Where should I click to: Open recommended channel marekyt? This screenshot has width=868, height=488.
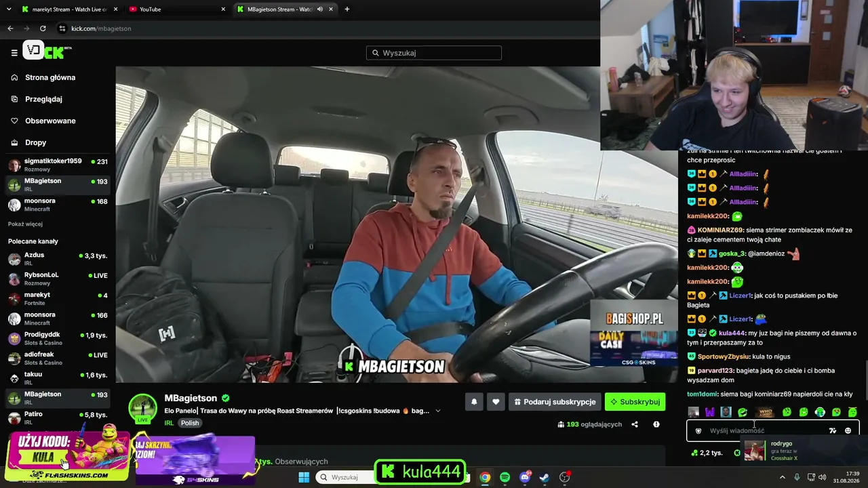(x=58, y=298)
